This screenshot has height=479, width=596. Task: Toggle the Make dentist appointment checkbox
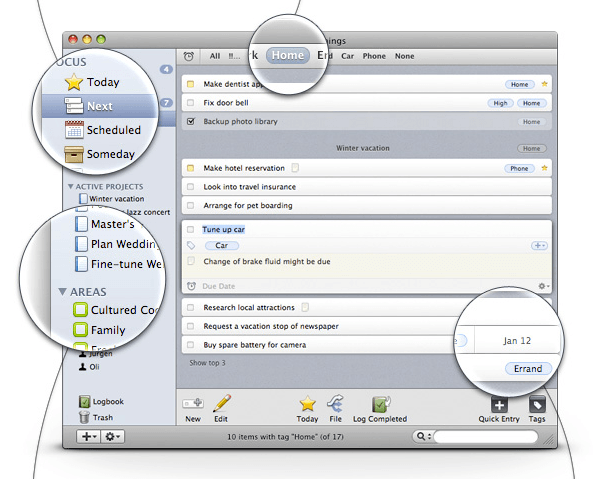point(190,84)
